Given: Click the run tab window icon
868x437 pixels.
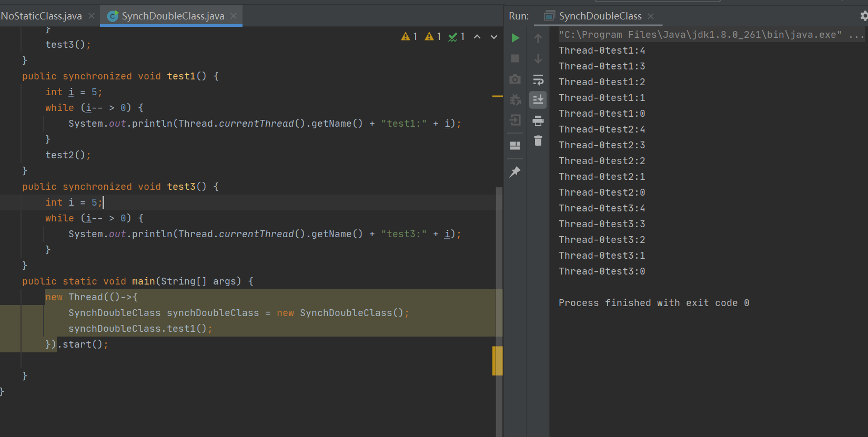Looking at the screenshot, I should pos(549,16).
